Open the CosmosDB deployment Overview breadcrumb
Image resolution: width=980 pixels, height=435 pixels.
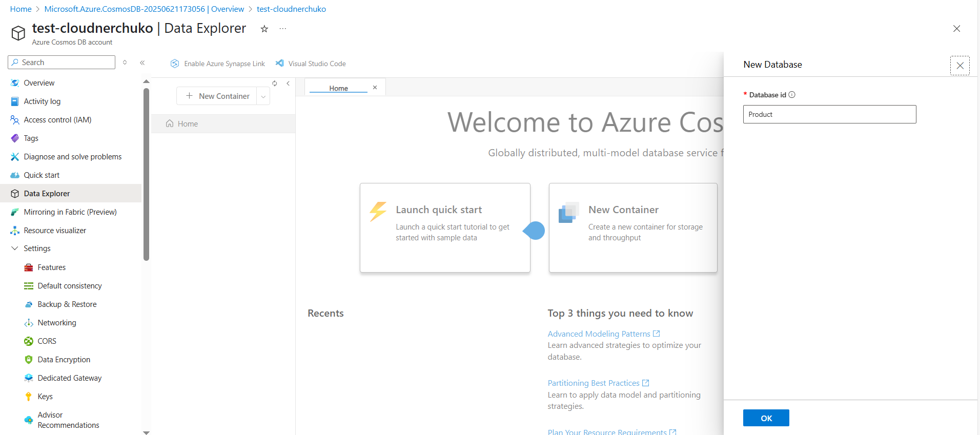point(144,9)
